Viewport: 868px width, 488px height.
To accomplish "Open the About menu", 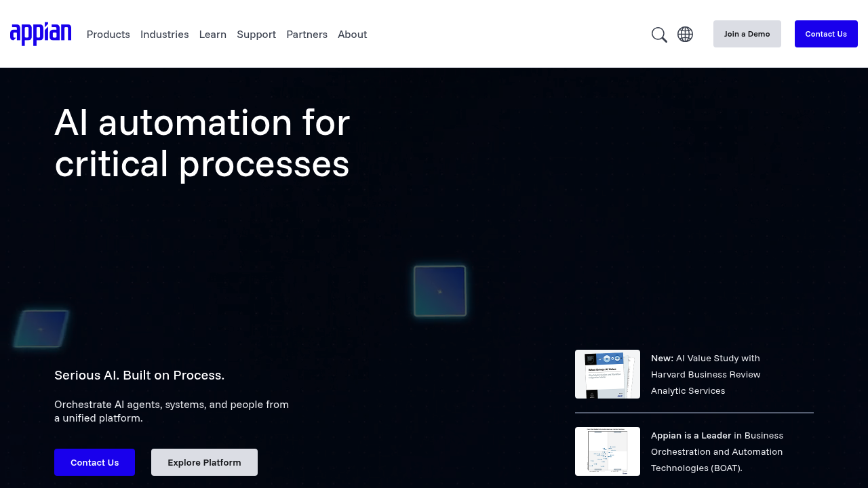I will [353, 35].
